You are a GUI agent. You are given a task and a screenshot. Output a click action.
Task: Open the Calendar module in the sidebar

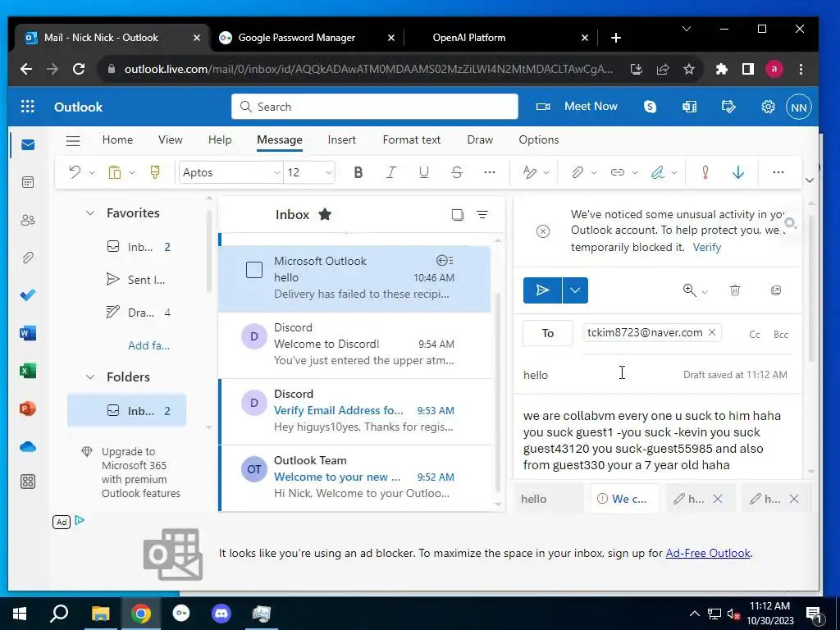click(x=28, y=182)
